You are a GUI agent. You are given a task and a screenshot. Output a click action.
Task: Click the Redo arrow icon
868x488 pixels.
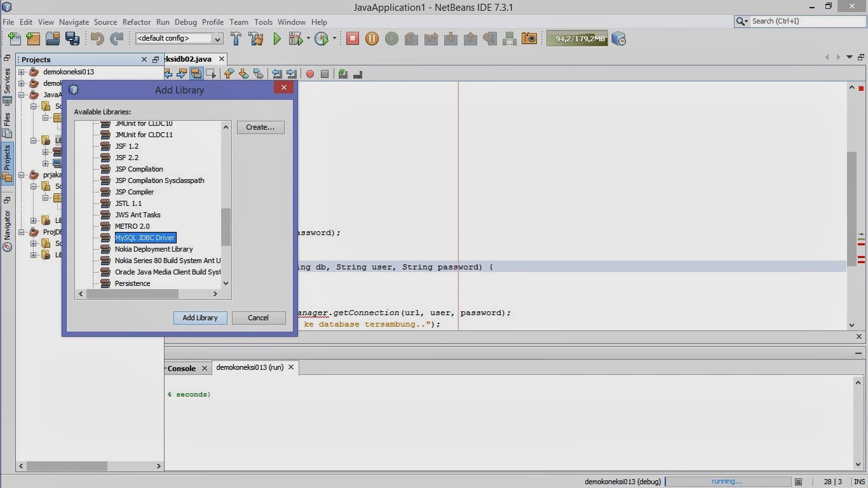pyautogui.click(x=117, y=39)
